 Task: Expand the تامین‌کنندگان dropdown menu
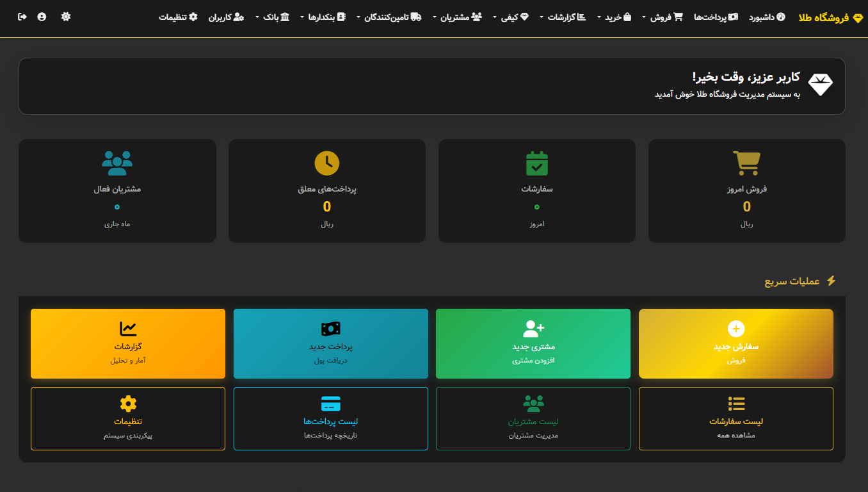pos(390,17)
